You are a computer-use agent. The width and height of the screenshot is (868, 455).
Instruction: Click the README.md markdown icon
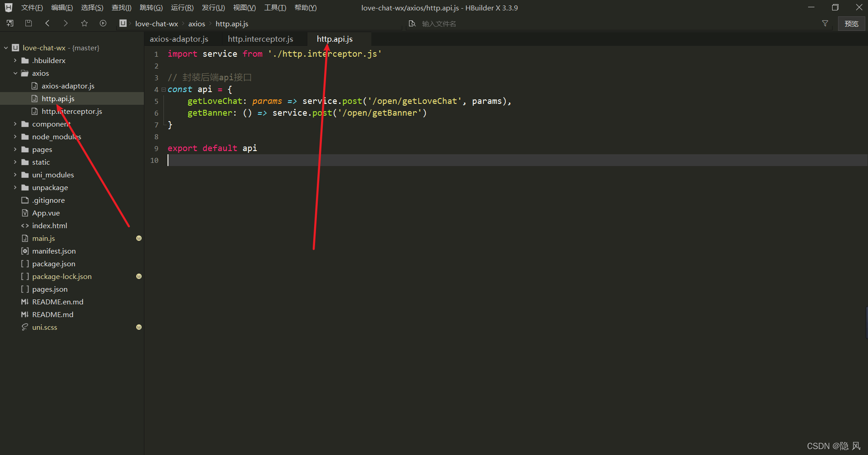click(x=25, y=314)
